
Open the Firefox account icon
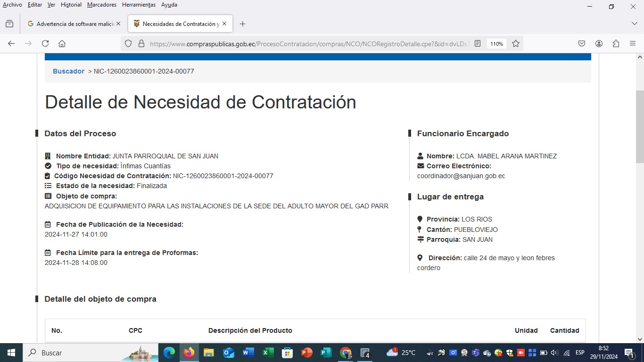pos(599,43)
